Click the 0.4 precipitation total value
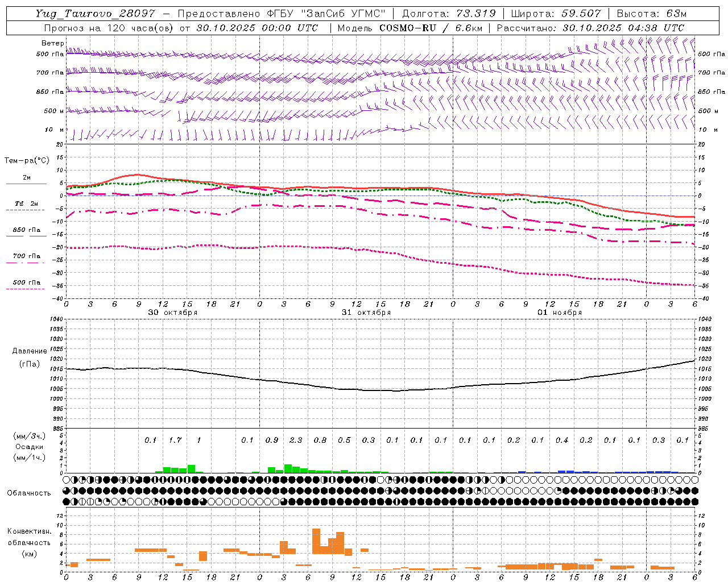 point(562,440)
